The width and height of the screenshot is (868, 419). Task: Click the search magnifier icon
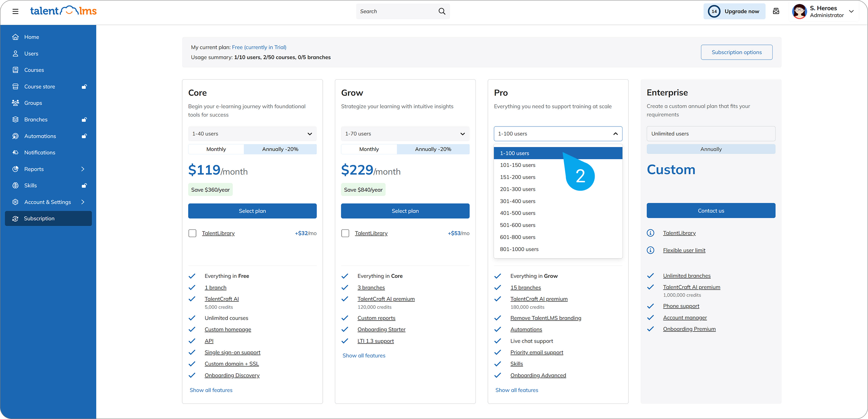442,11
